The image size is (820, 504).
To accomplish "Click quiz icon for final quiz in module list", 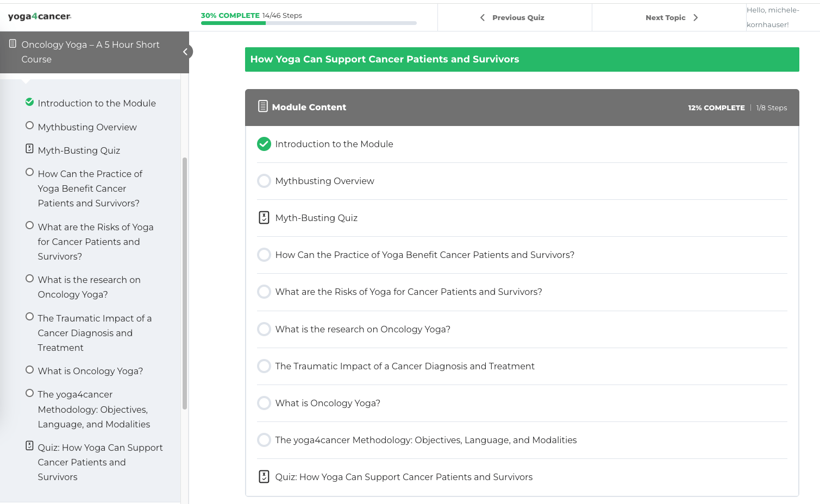I will [264, 477].
